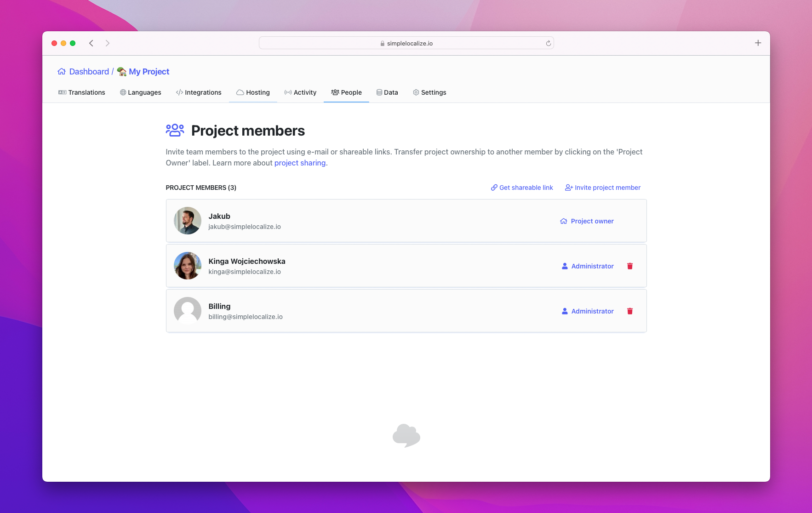
Task: Click the name Kinga Wojciechowska
Action: click(247, 261)
